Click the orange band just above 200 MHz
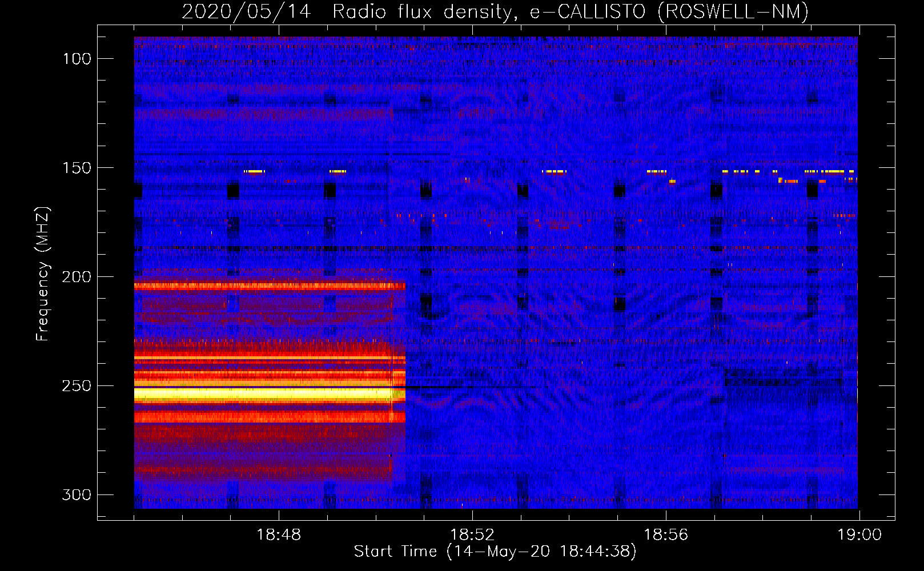This screenshot has height=571, width=924. tap(270, 286)
